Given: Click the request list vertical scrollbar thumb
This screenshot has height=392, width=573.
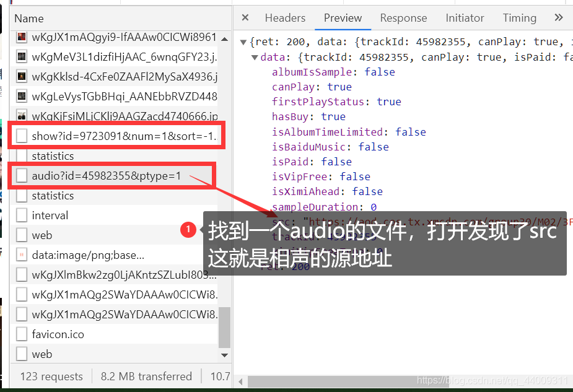Looking at the screenshot, I should coord(224,328).
